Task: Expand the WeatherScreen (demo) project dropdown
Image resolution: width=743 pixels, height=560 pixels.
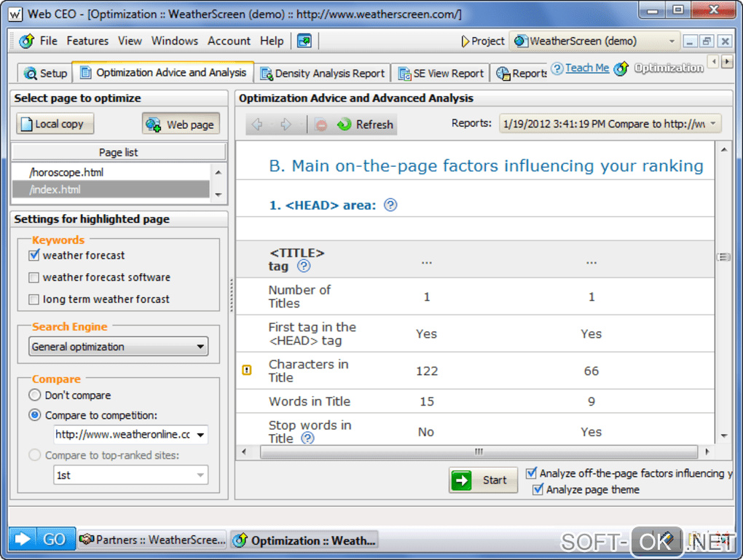Action: pyautogui.click(x=672, y=42)
